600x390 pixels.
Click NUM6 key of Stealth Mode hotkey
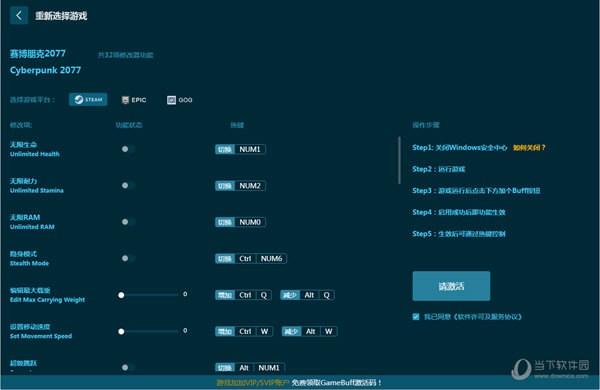271,259
